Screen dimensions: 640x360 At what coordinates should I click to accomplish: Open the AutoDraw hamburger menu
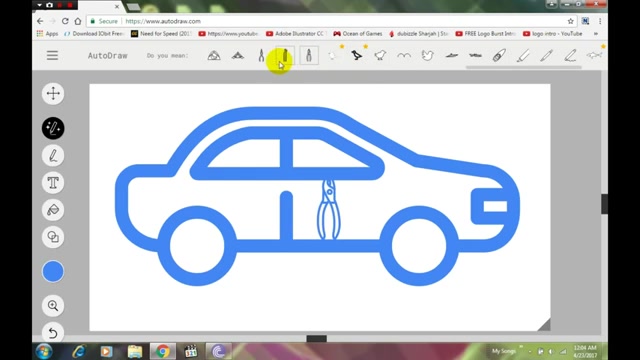[52, 56]
